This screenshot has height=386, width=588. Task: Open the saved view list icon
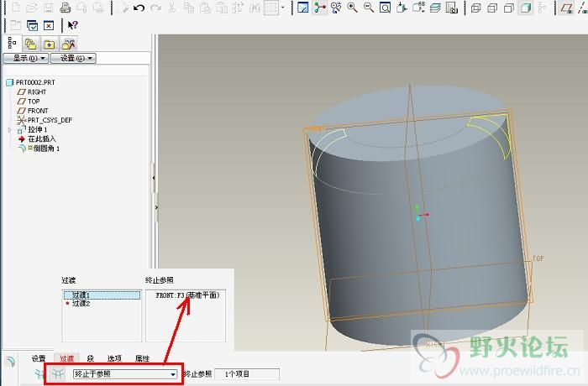point(418,7)
